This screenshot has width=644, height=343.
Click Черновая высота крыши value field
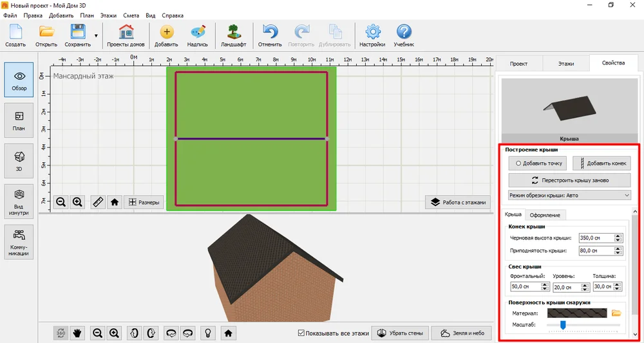597,238
